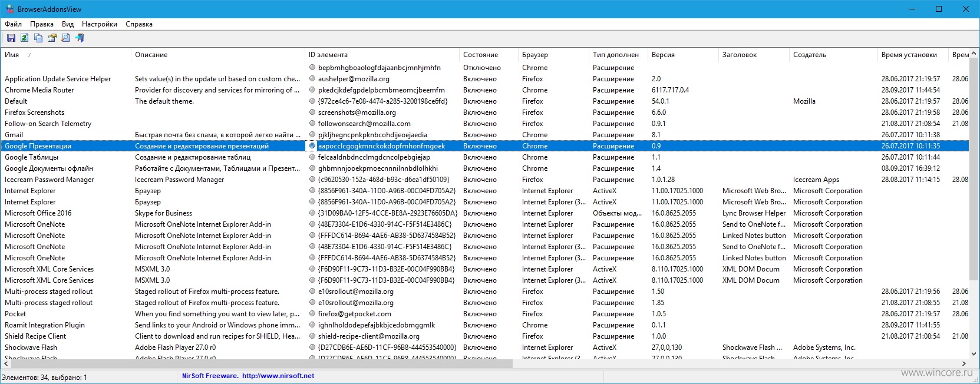Exit the program via the door icon

[80, 38]
